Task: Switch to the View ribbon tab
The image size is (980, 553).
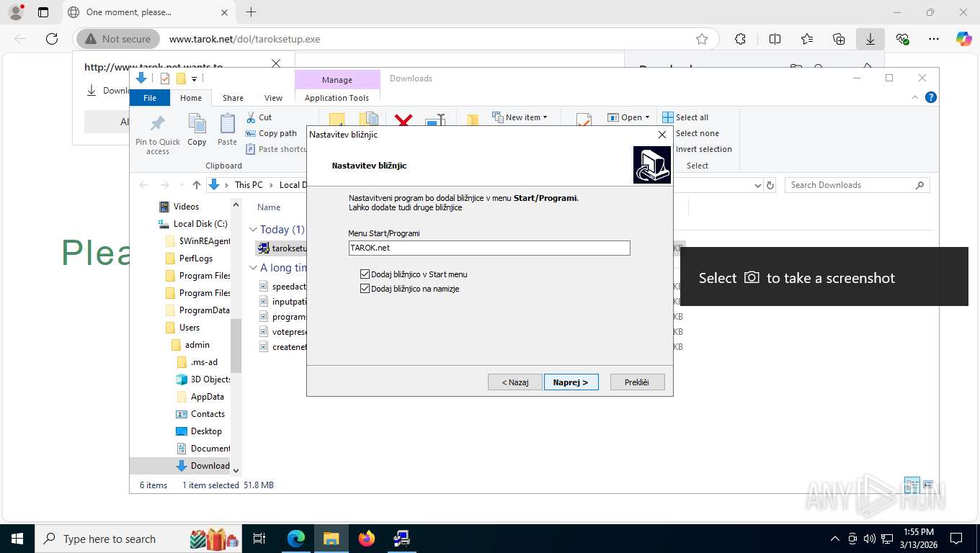Action: [x=273, y=98]
